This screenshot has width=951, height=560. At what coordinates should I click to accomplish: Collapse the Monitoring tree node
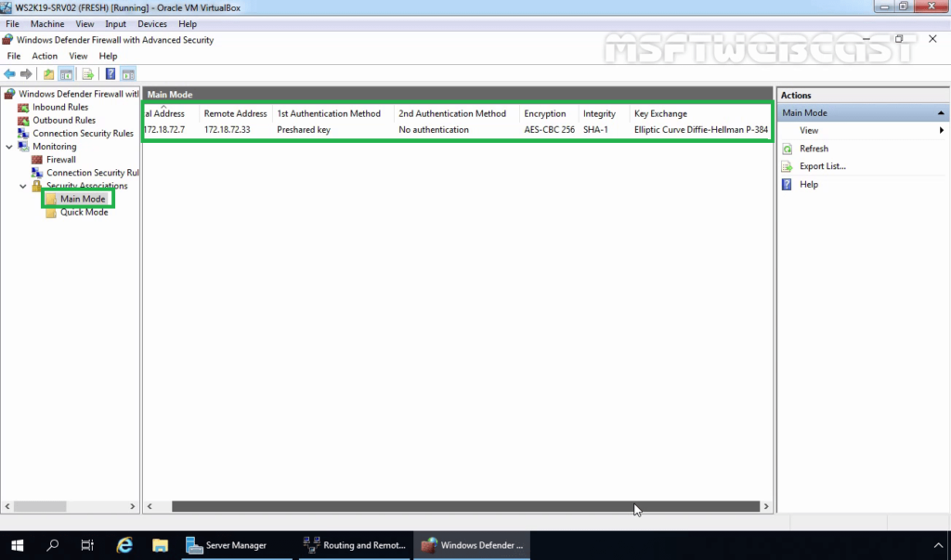click(9, 147)
